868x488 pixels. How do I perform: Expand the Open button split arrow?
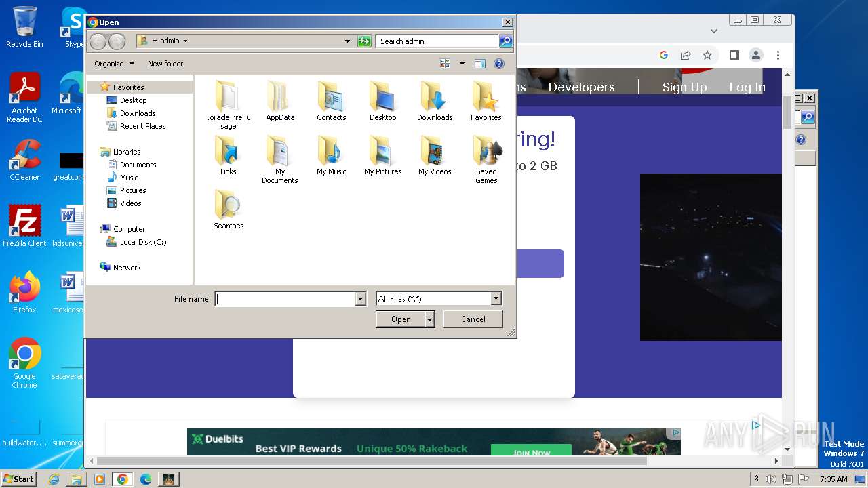click(429, 319)
